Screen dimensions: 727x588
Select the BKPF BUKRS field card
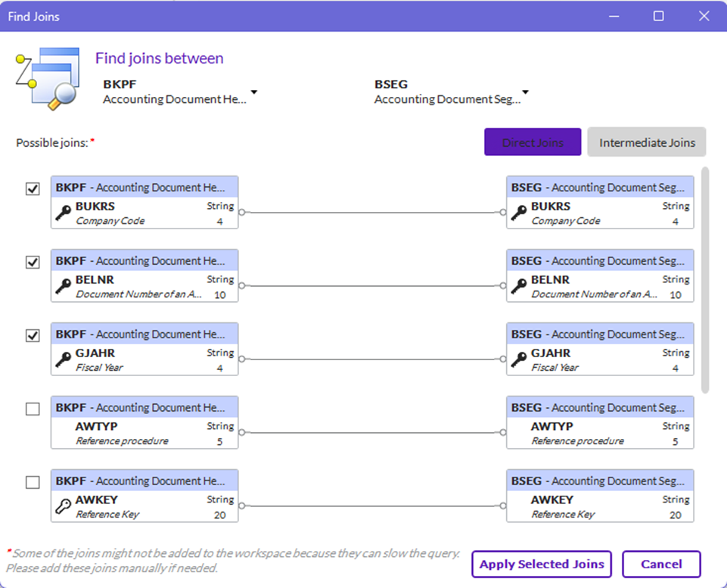(144, 202)
